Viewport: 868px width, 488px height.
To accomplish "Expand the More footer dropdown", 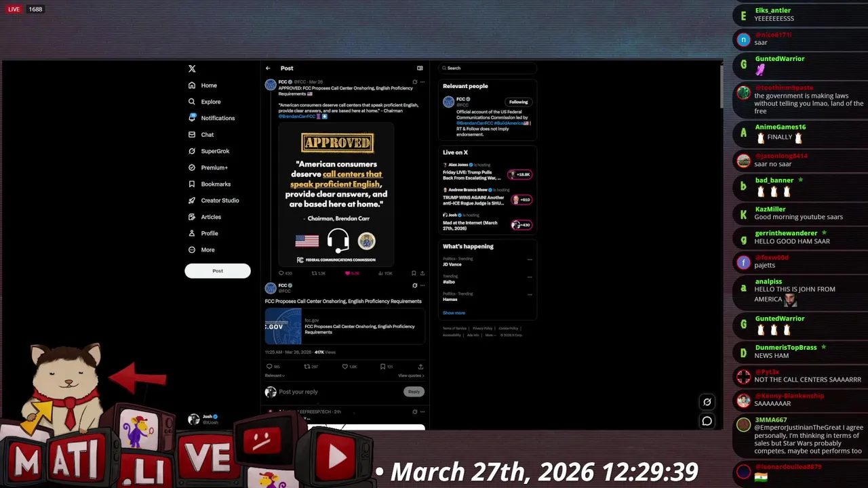I will (x=490, y=335).
